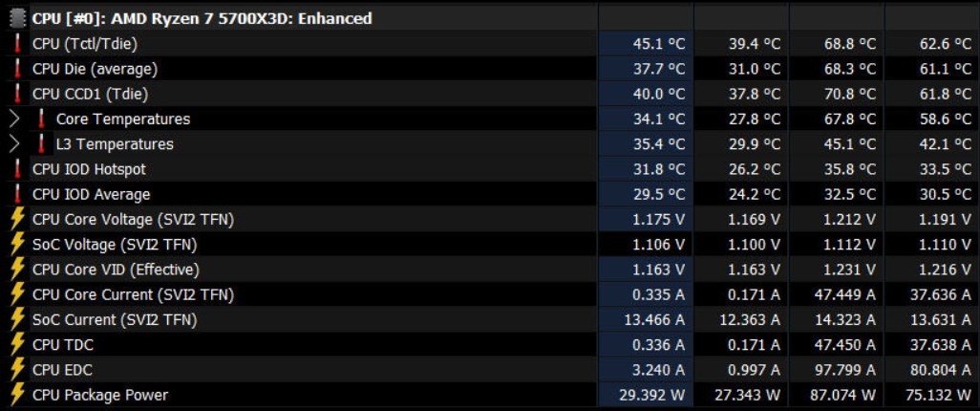This screenshot has width=980, height=411.
Task: Select the CPU CCD1 (Tdie) sensor label
Action: click(91, 94)
